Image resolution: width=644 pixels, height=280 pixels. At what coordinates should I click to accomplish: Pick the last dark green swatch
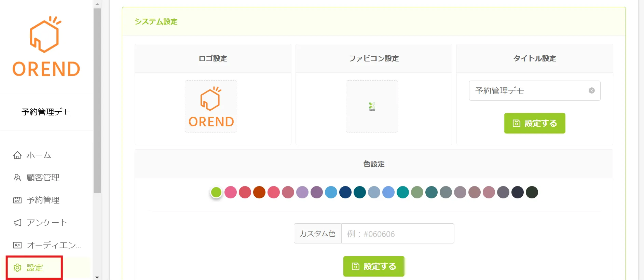tap(532, 192)
